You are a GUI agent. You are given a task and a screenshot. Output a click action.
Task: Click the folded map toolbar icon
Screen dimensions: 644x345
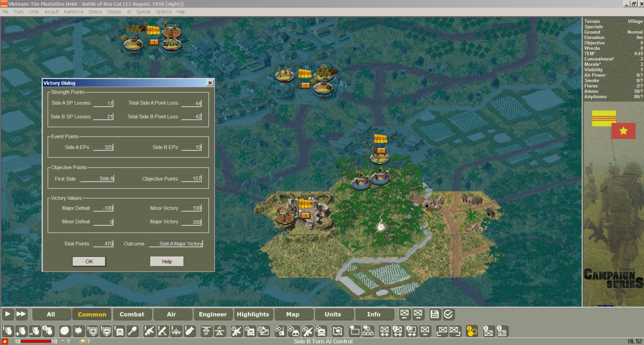[x=338, y=331]
